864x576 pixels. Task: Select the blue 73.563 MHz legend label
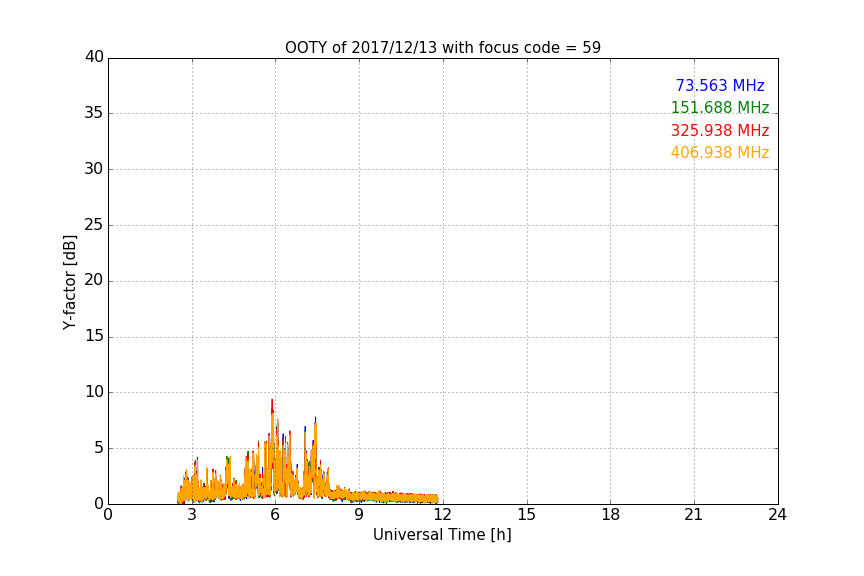pos(720,85)
